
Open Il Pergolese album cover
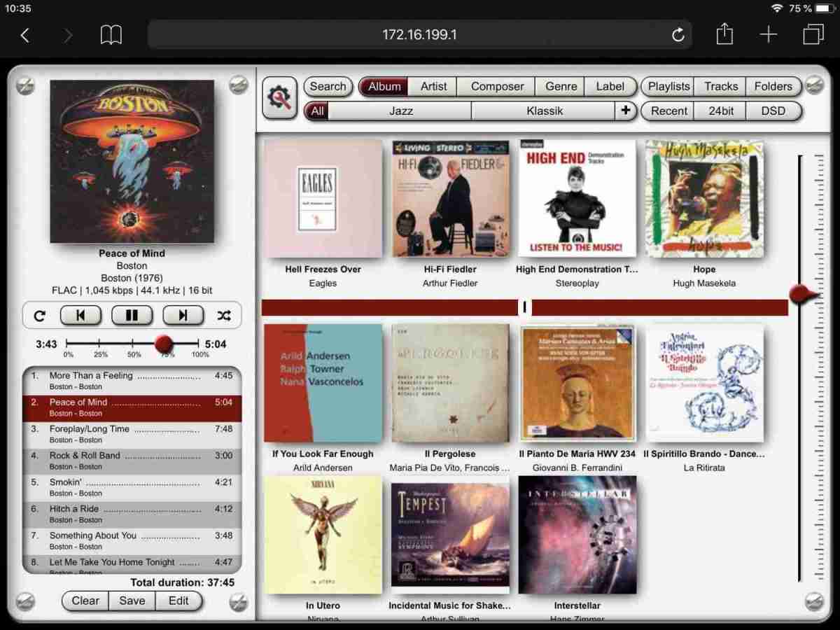pyautogui.click(x=450, y=384)
